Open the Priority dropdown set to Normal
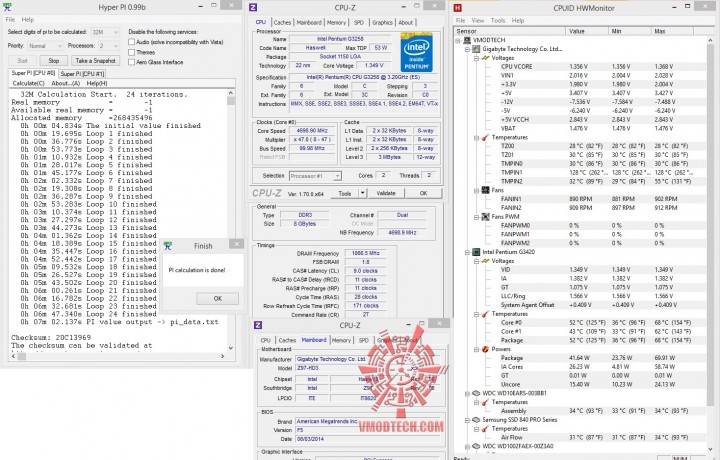Image resolution: width=720 pixels, height=460 pixels. point(45,46)
